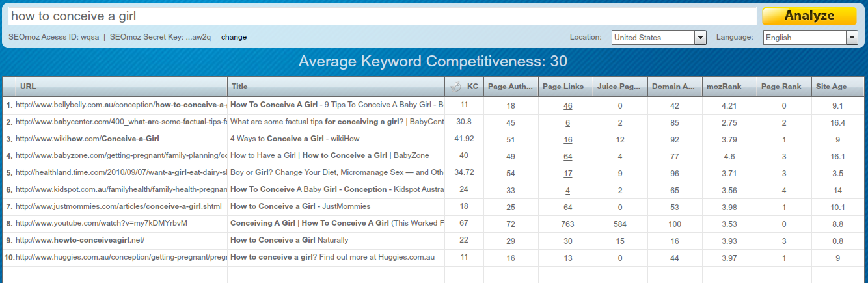
Task: Click Page Authority value 72 in youtube row
Action: coord(511,224)
